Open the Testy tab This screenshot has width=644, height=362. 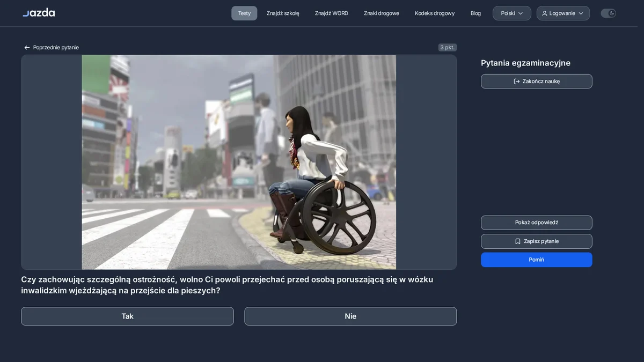[x=244, y=13]
